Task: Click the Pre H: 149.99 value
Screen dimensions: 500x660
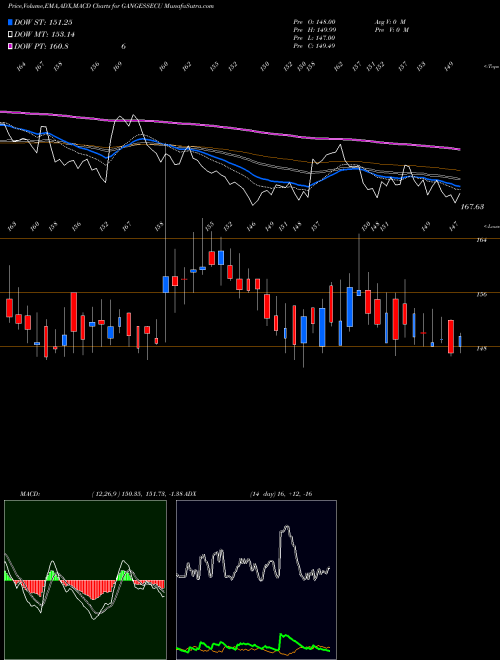Action: click(x=314, y=30)
